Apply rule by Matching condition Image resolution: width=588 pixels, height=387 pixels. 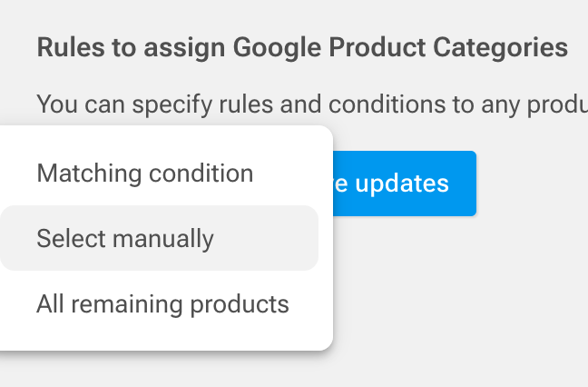pyautogui.click(x=145, y=173)
